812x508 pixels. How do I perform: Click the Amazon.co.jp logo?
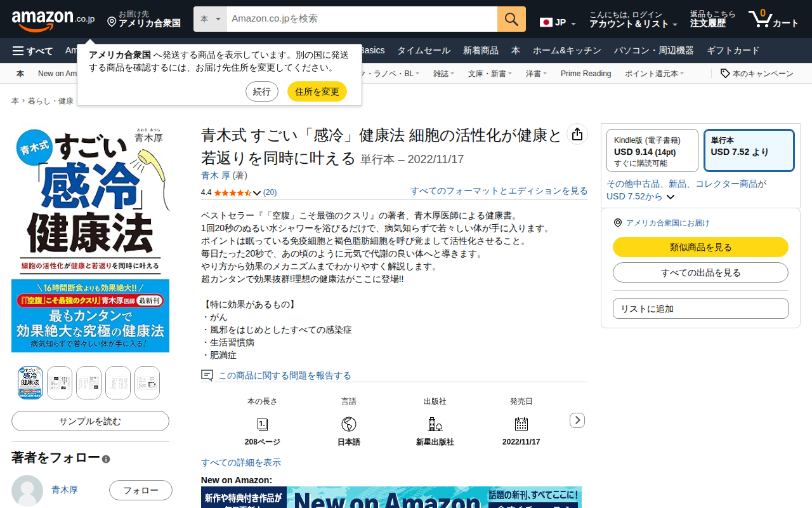point(53,20)
